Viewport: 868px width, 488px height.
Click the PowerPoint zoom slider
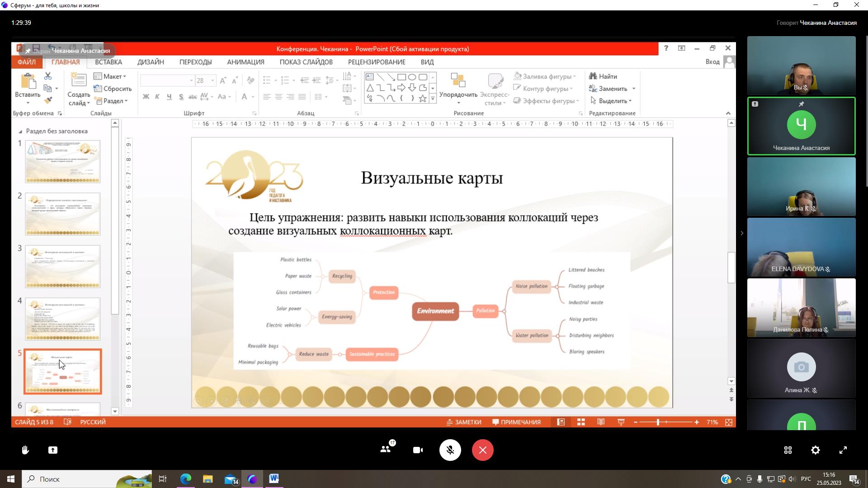tap(658, 422)
